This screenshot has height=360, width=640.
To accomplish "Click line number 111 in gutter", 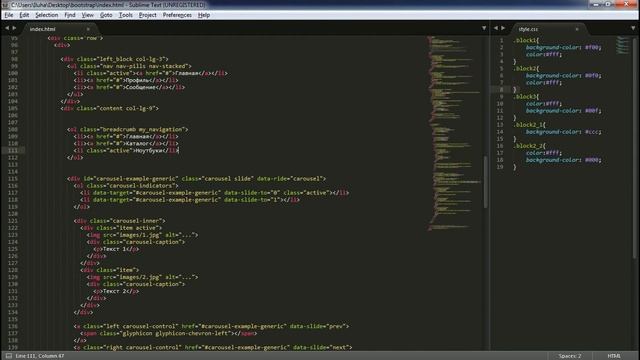I will (x=13, y=151).
